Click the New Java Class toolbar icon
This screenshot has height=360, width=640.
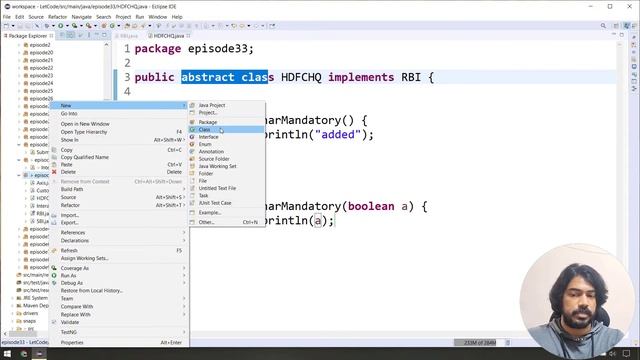112,26
